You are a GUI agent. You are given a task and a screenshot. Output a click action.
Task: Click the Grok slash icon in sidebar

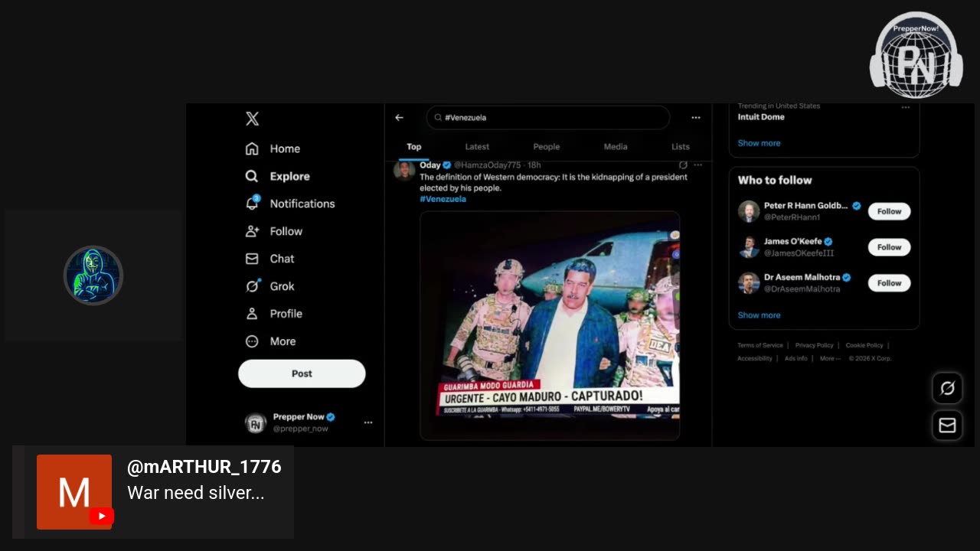coord(252,286)
